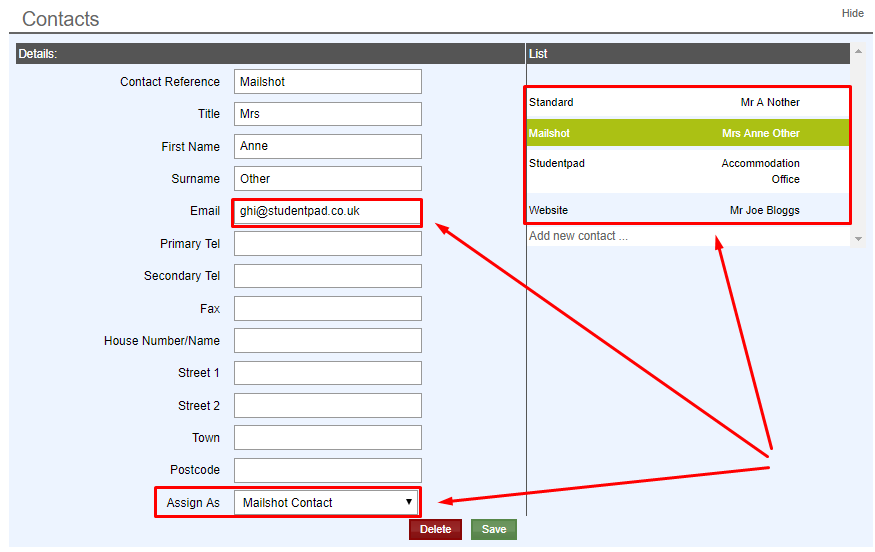
Task: Focus the Primary Tel input box
Action: pos(328,244)
